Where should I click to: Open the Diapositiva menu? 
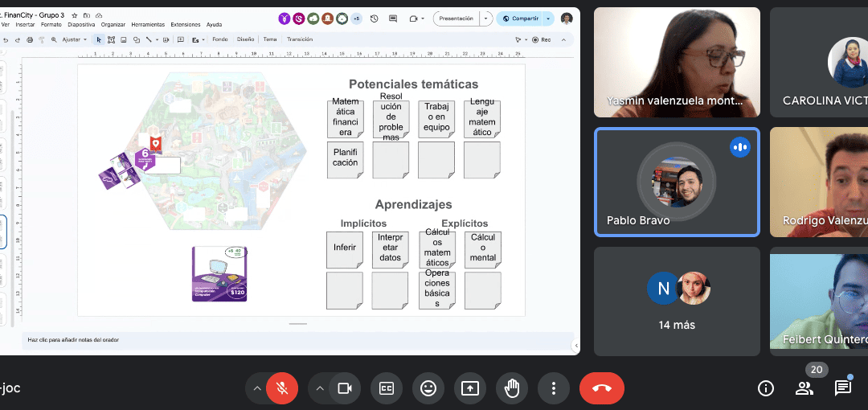(x=81, y=24)
